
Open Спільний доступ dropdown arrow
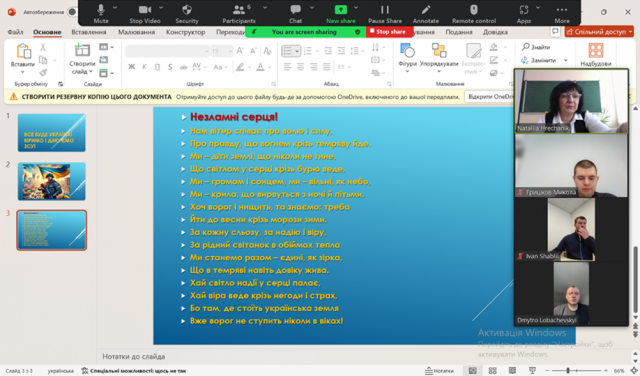pyautogui.click(x=630, y=32)
